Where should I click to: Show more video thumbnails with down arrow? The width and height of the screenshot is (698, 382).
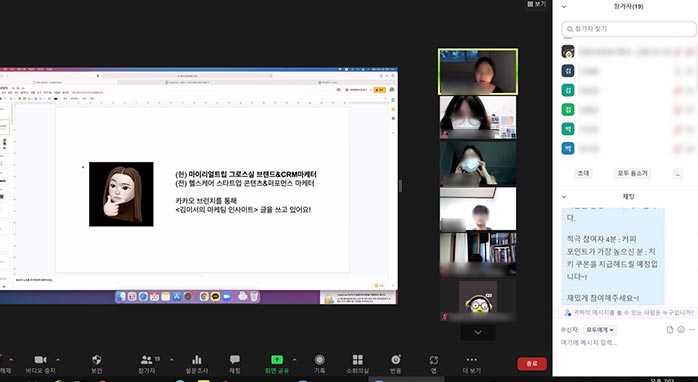point(478,332)
